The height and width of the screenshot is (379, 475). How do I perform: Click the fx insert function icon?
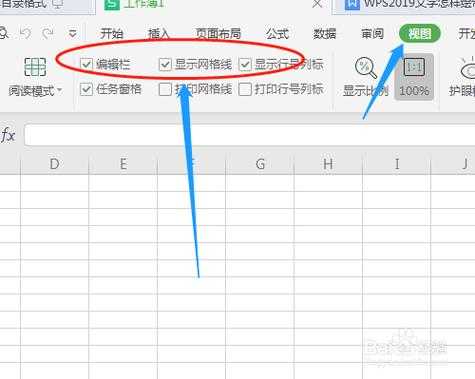tap(8, 136)
